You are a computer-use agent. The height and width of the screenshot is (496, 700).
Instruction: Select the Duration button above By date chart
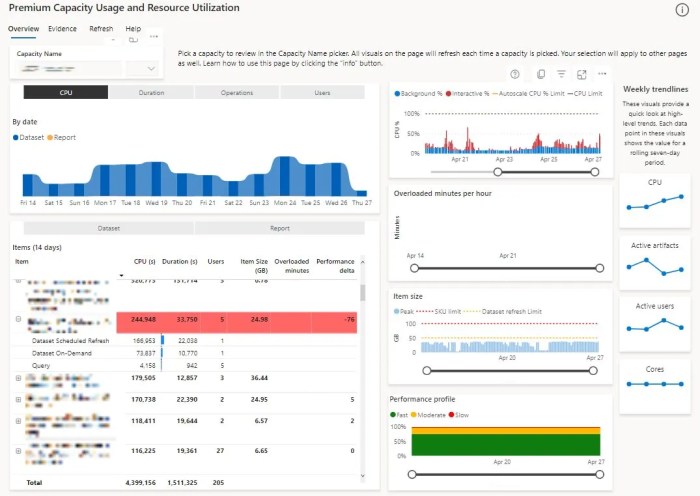(151, 92)
